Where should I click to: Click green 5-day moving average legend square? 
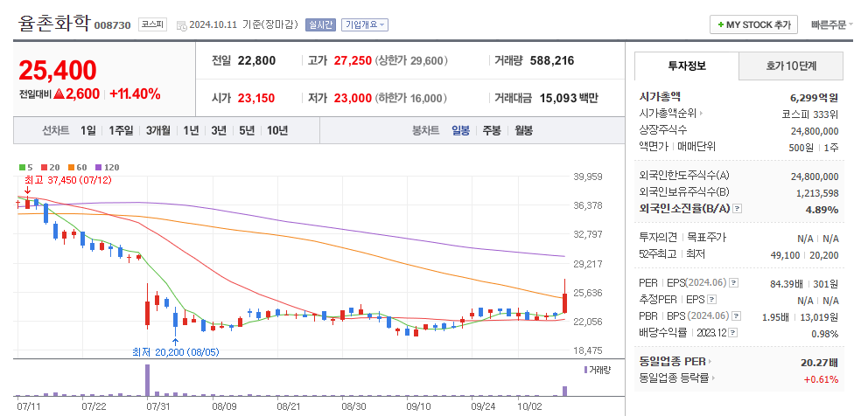click(x=22, y=167)
